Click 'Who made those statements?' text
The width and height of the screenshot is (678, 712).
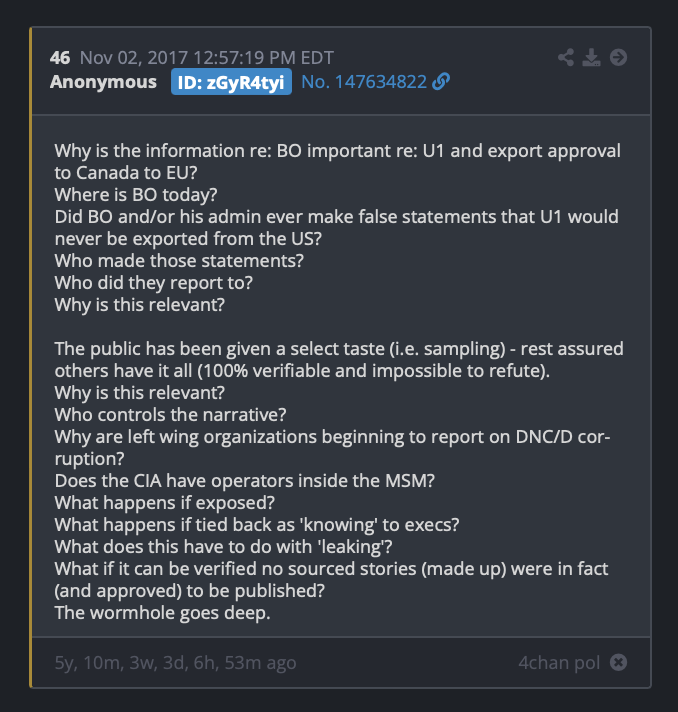click(x=179, y=261)
